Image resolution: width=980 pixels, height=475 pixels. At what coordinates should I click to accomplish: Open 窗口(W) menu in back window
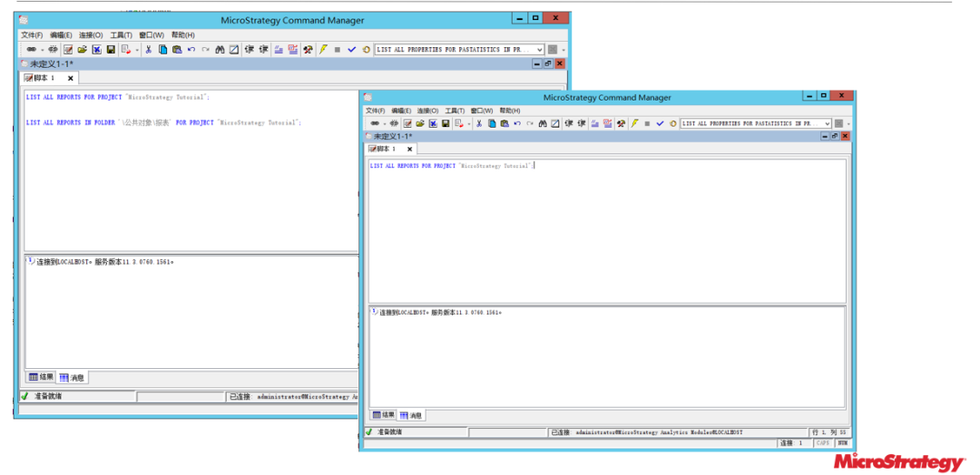(152, 35)
